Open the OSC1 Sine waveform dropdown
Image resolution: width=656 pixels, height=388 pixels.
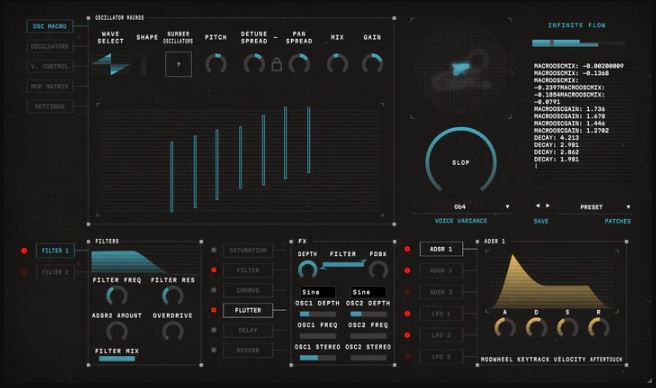click(318, 292)
